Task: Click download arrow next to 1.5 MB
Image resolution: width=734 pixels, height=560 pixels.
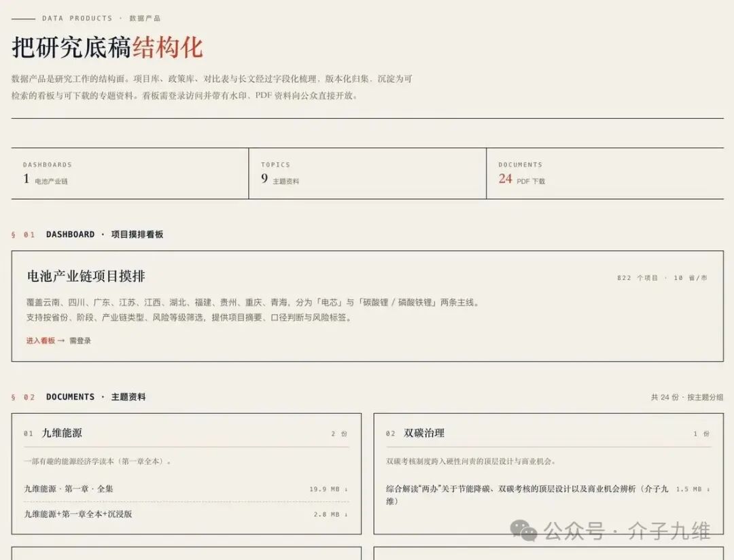Action: click(708, 489)
